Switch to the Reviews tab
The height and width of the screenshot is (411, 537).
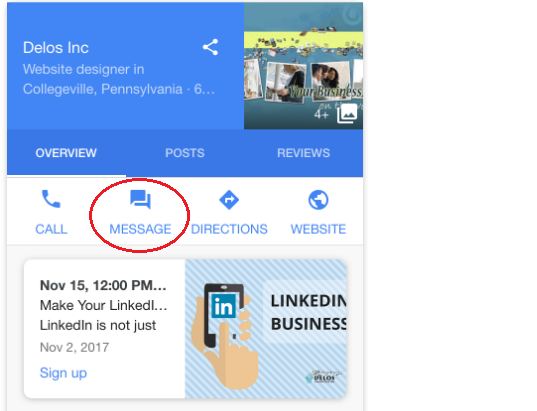303,153
